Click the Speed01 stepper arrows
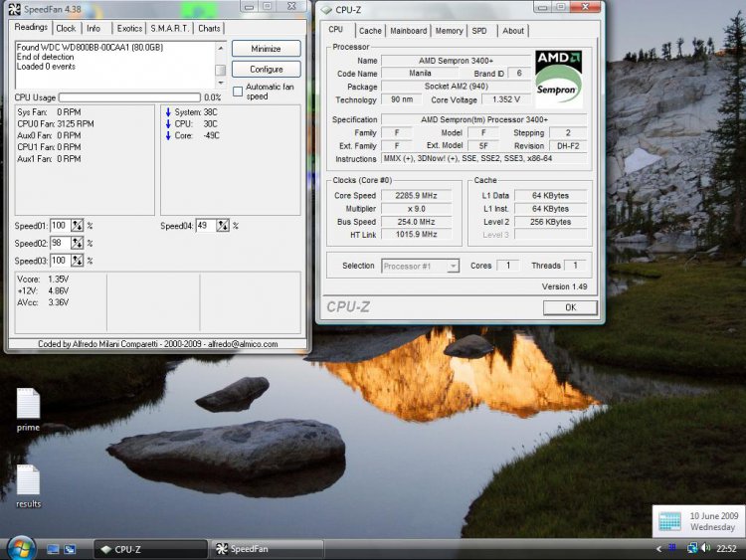 coord(77,226)
